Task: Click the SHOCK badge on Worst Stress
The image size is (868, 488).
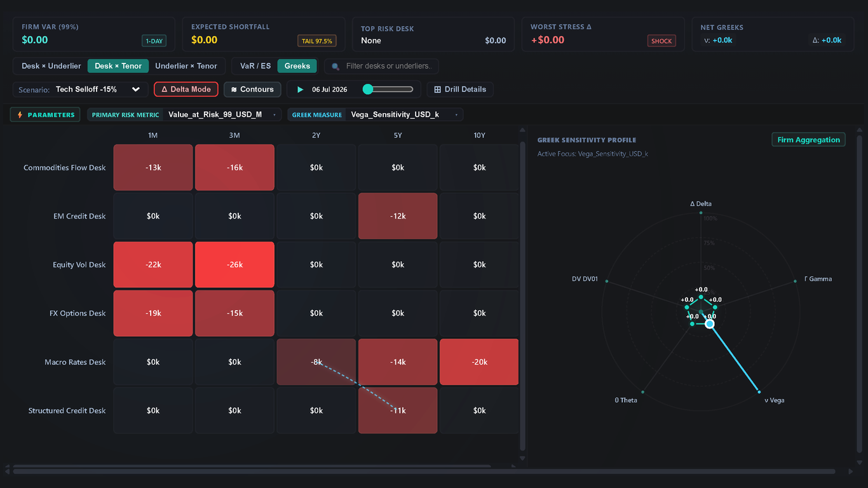Action: (x=661, y=41)
